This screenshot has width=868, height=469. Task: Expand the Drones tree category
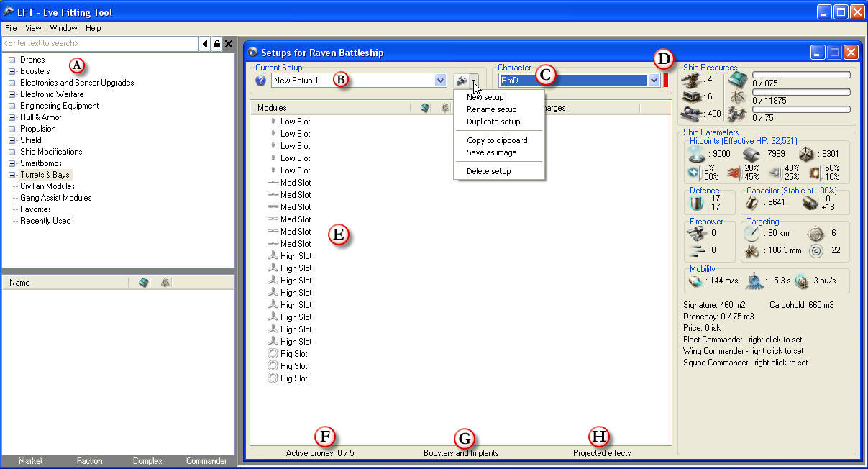point(12,60)
